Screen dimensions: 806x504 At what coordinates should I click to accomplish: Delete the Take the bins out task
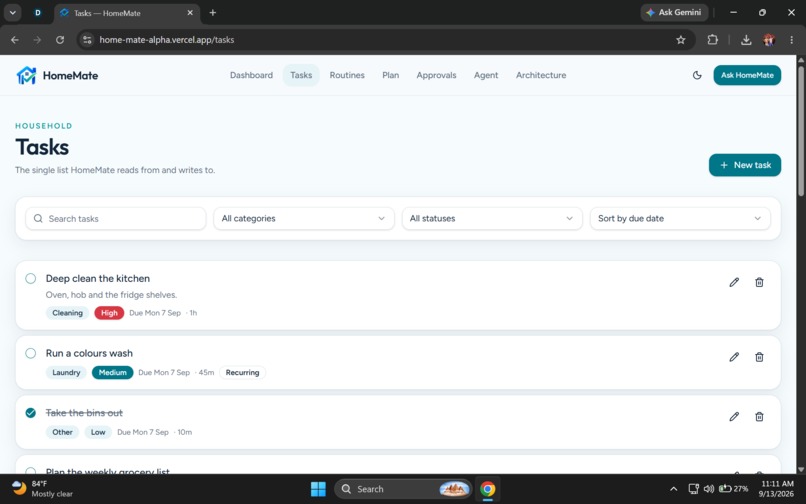pos(759,417)
